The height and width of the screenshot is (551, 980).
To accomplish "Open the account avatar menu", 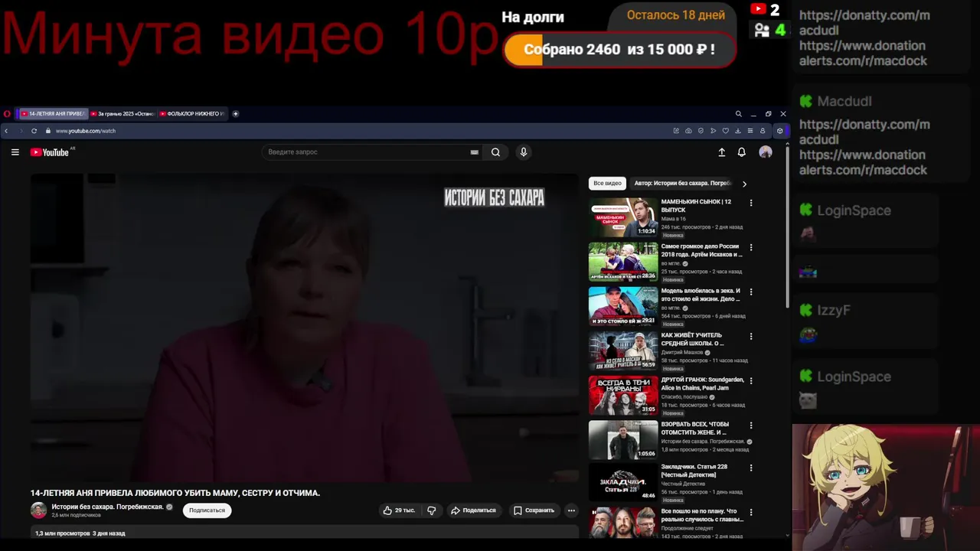I will tap(765, 152).
